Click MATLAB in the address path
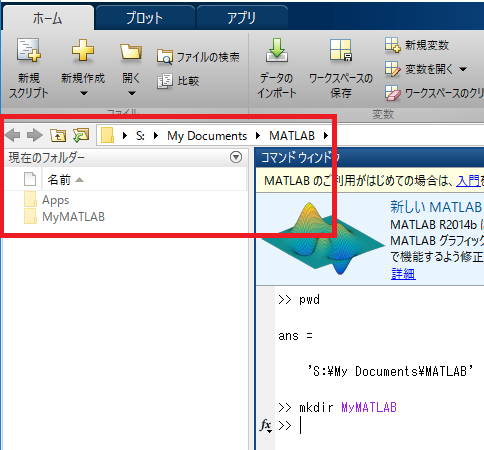Image resolution: width=484 pixels, height=450 pixels. [x=292, y=136]
